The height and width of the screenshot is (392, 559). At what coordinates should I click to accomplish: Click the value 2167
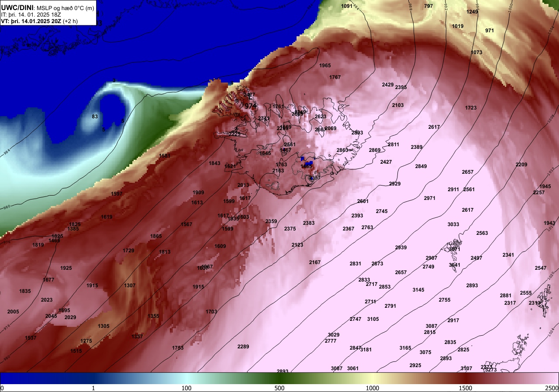(314, 262)
